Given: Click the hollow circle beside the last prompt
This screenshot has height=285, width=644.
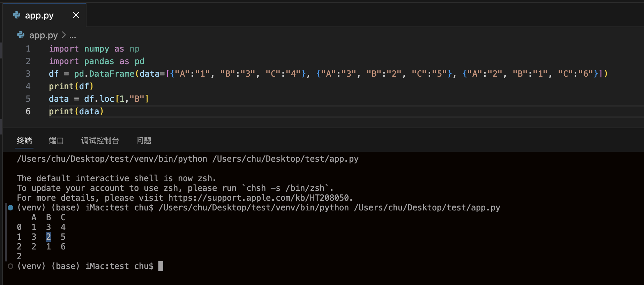Looking at the screenshot, I should click(x=10, y=266).
